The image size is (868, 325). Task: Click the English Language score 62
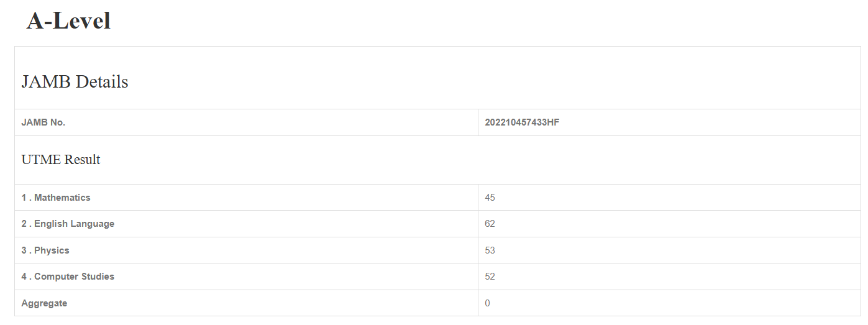click(x=490, y=224)
